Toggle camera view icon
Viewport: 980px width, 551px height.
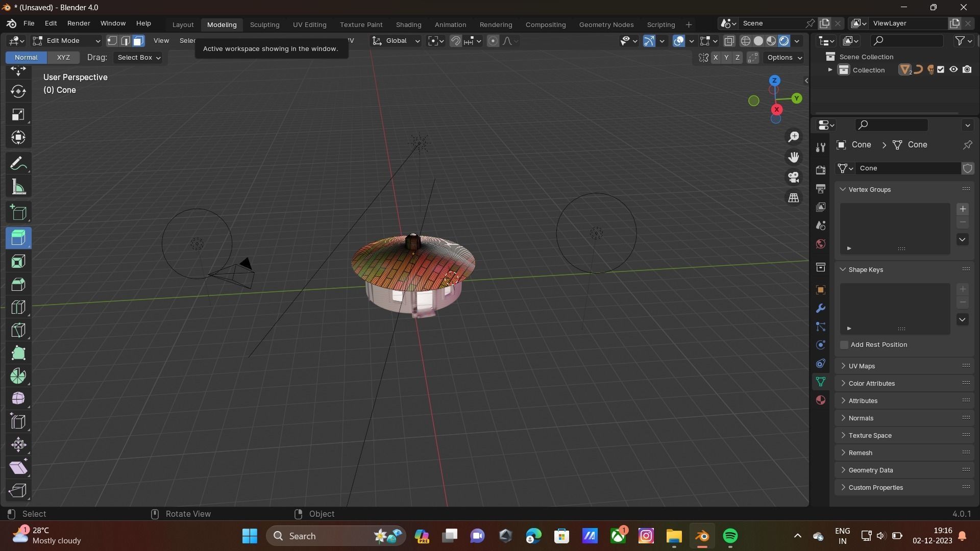click(x=794, y=177)
